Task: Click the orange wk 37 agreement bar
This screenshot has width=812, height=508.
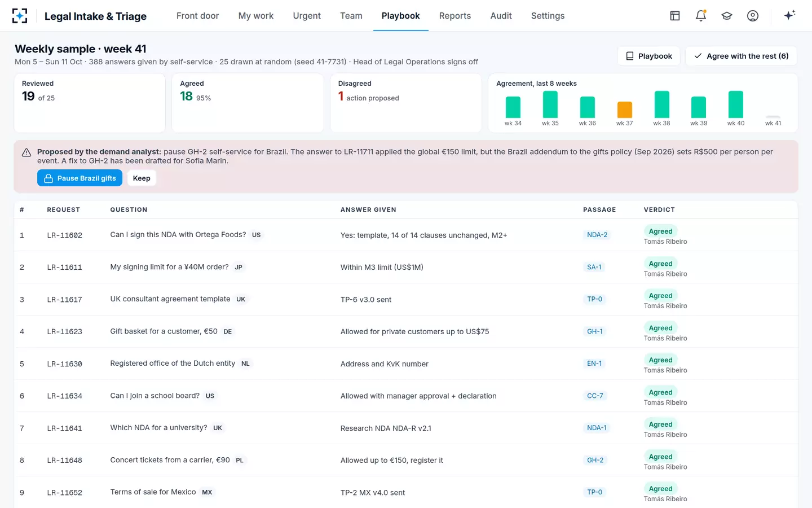Action: pyautogui.click(x=625, y=110)
